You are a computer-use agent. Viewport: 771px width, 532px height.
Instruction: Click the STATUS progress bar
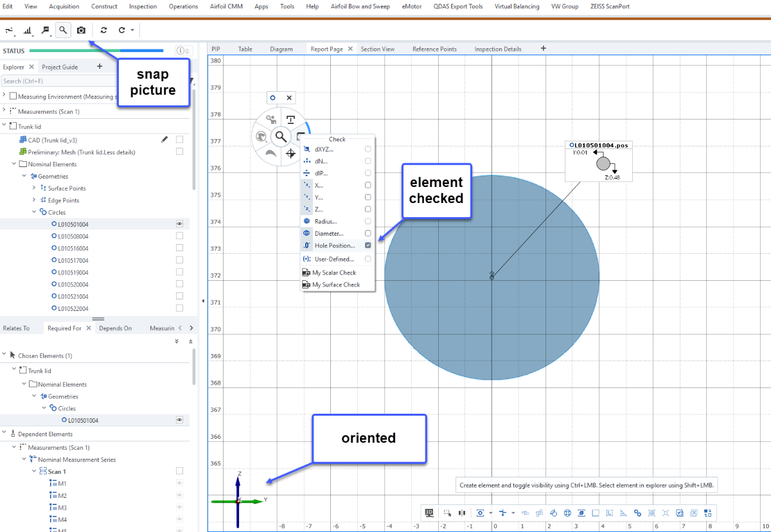pos(96,51)
